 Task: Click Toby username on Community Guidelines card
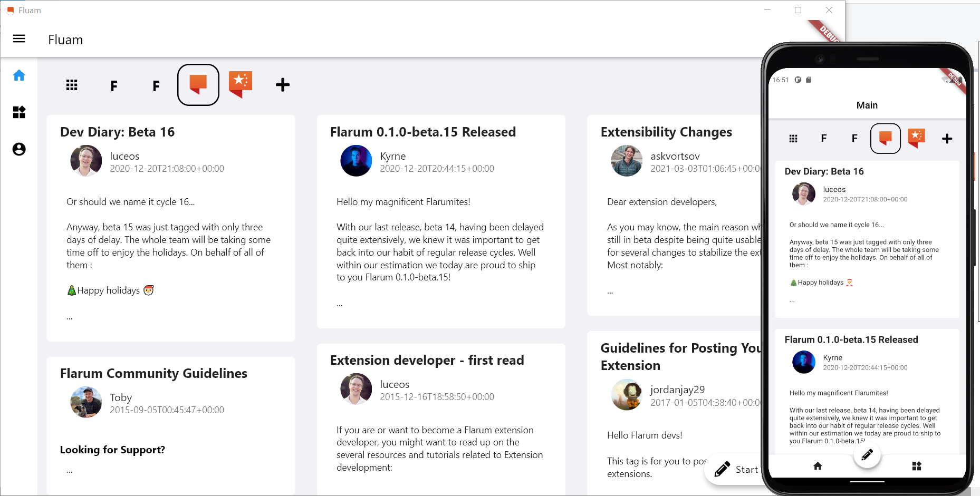tap(121, 397)
